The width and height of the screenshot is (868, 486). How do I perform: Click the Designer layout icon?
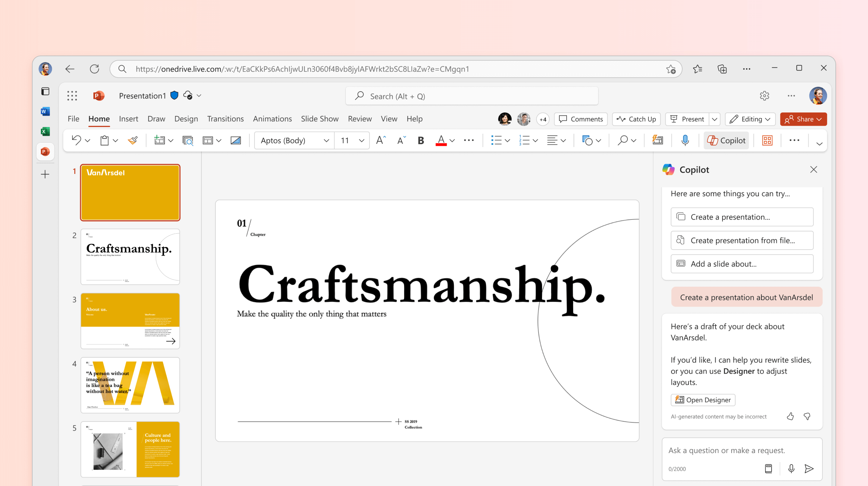point(768,140)
